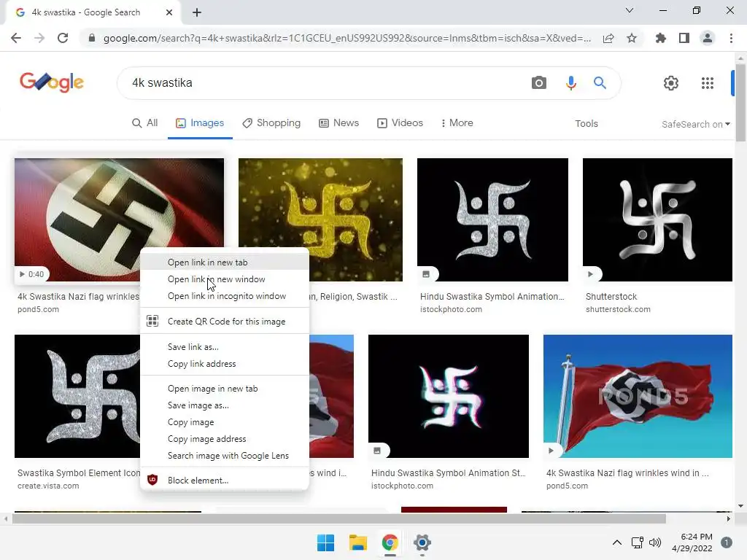
Task: Open the side panel icon
Action: tap(684, 38)
